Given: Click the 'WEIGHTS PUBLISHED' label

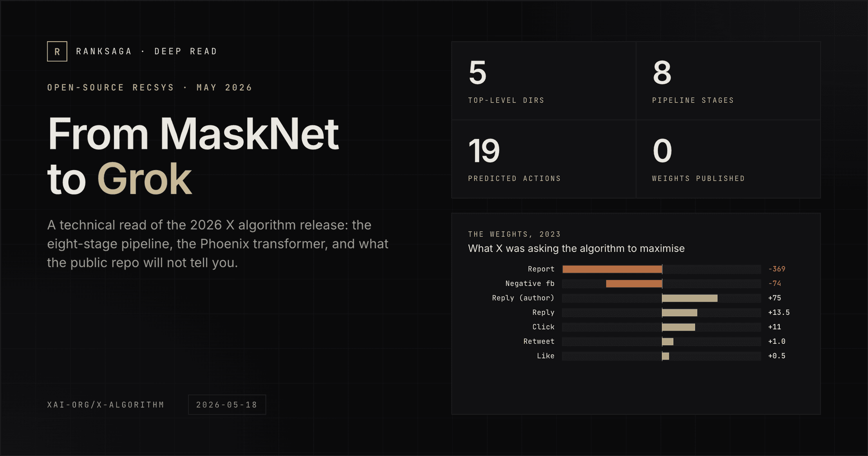Looking at the screenshot, I should point(698,179).
